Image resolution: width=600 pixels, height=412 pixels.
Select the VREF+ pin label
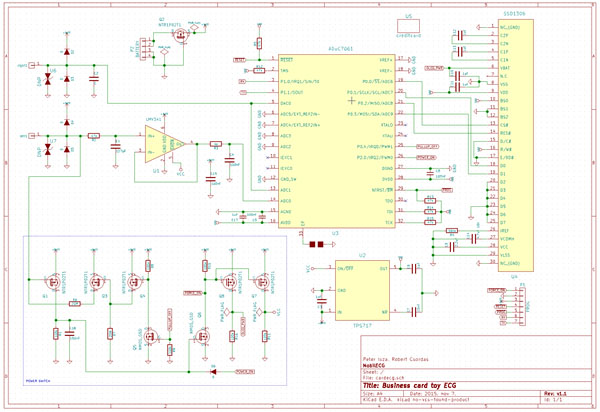click(x=386, y=60)
